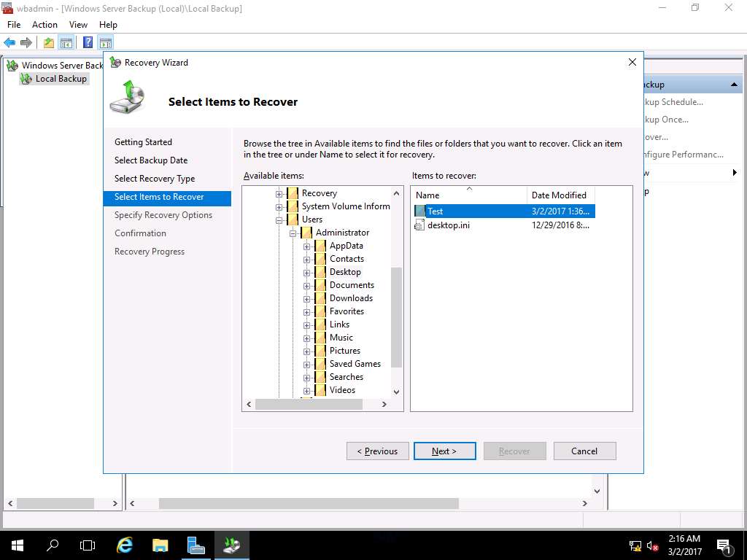
Task: Expand the Contacts folder node
Action: (307, 260)
